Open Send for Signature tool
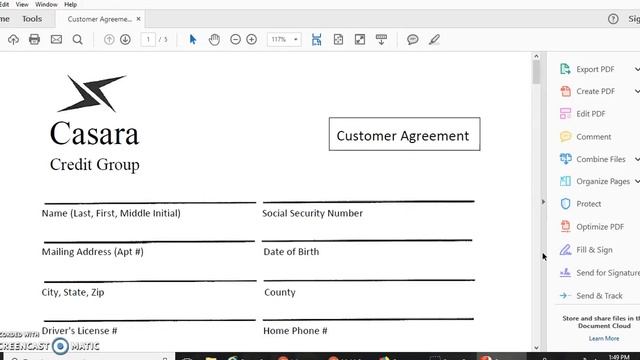Image resolution: width=640 pixels, height=360 pixels. coord(599,273)
